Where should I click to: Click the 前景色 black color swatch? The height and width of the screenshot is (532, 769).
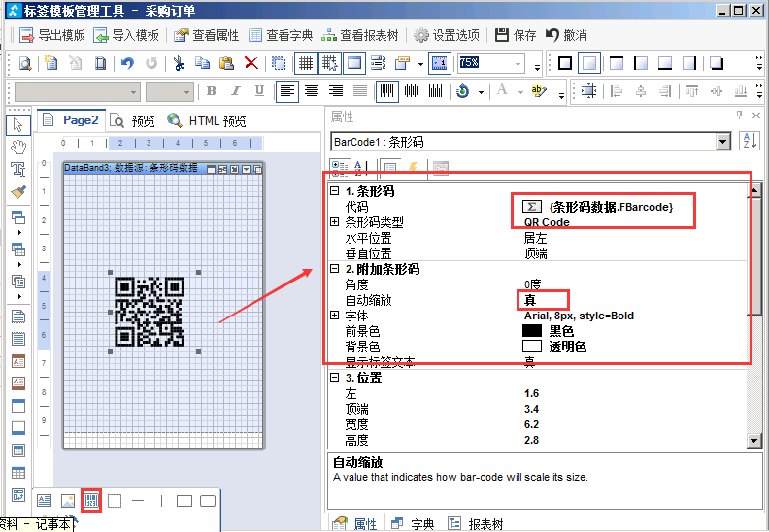532,331
